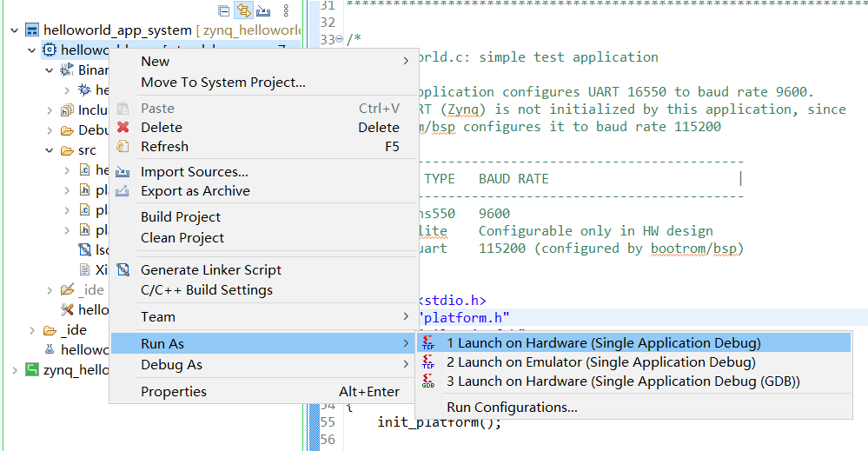Select the src folder icon
This screenshot has width=868, height=451.
pos(67,150)
